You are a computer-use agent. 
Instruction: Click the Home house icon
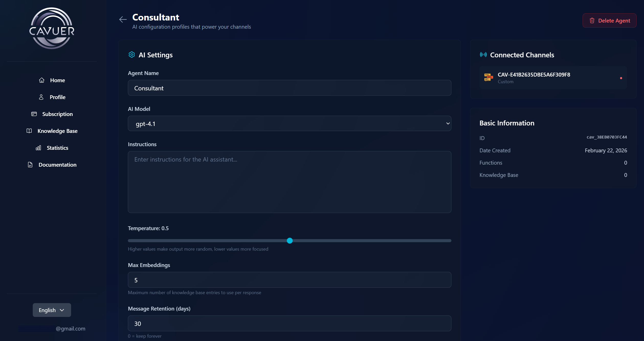tap(42, 80)
